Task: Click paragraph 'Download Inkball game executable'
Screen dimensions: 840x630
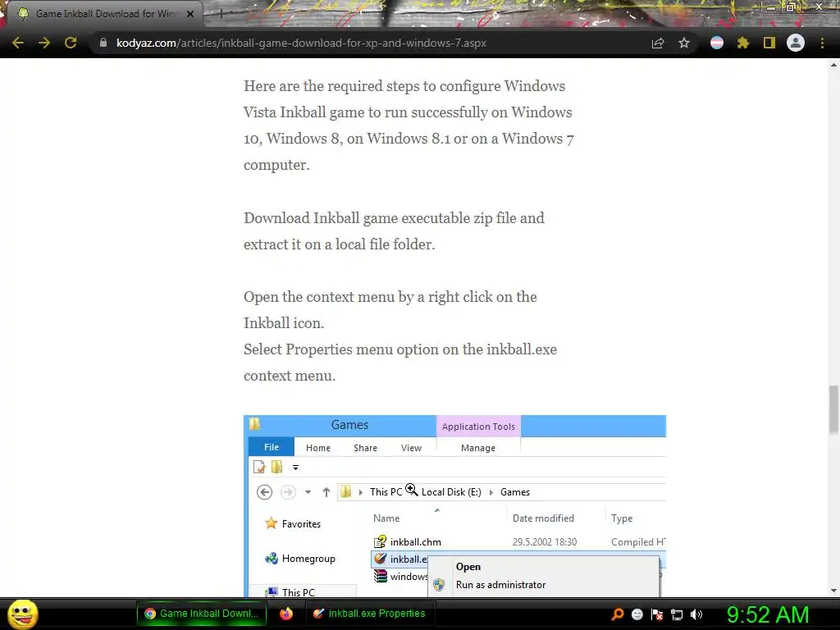Action: 394,231
